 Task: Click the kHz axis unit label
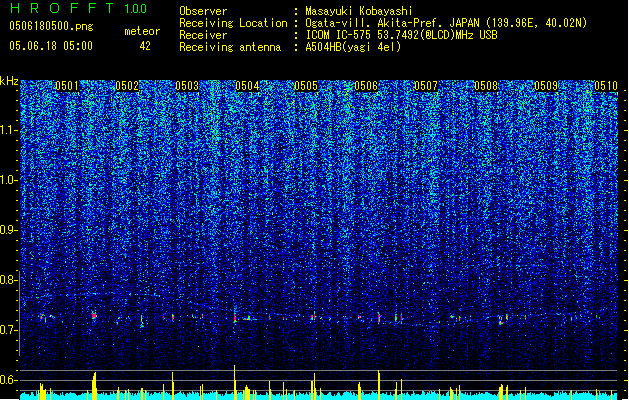(x=9, y=81)
